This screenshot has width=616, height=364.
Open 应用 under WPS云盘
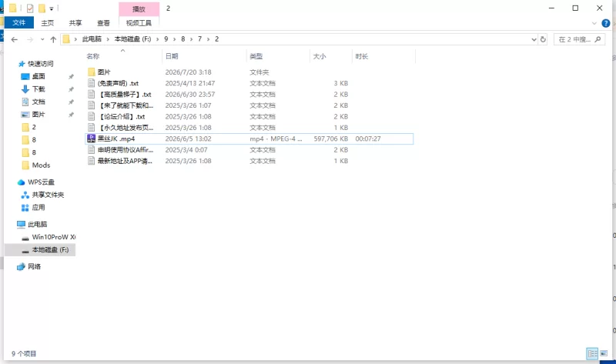tap(38, 207)
